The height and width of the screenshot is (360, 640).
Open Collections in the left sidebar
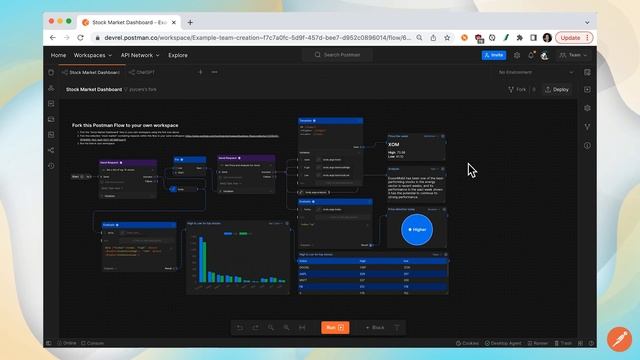click(51, 72)
